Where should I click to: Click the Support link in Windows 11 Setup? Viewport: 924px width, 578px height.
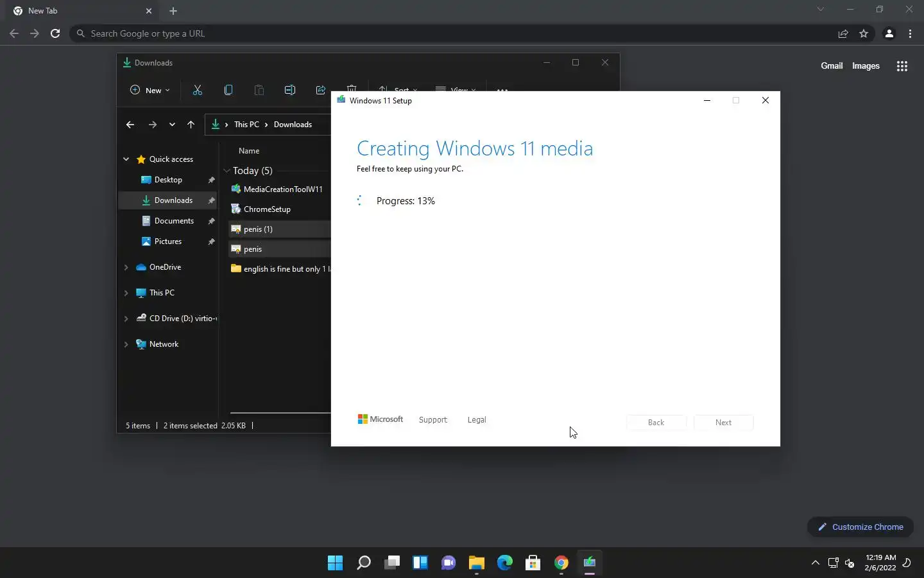pos(433,420)
